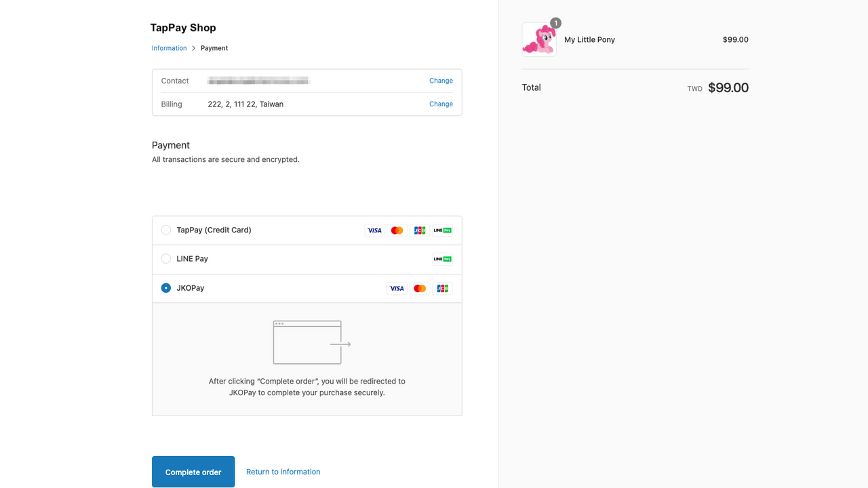Image resolution: width=868 pixels, height=488 pixels.
Task: Click the JCB icon in the TapPay row
Action: click(420, 230)
